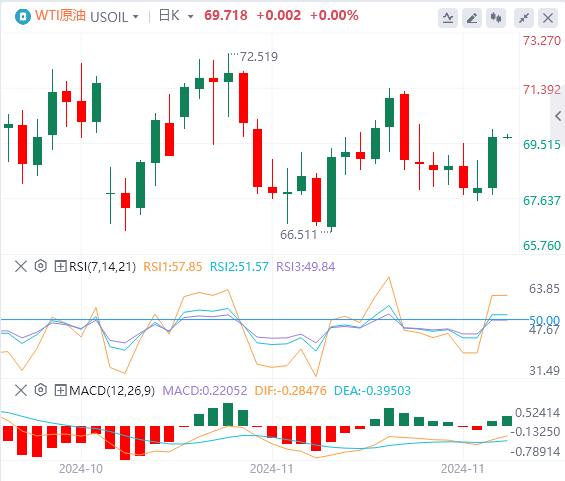Shrink chart using collapse arrows icon
This screenshot has height=481, width=565.
(524, 18)
